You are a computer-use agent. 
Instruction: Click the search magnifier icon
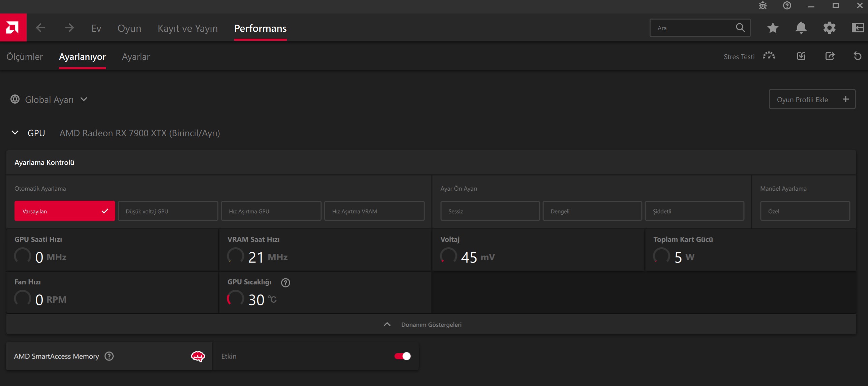click(740, 28)
